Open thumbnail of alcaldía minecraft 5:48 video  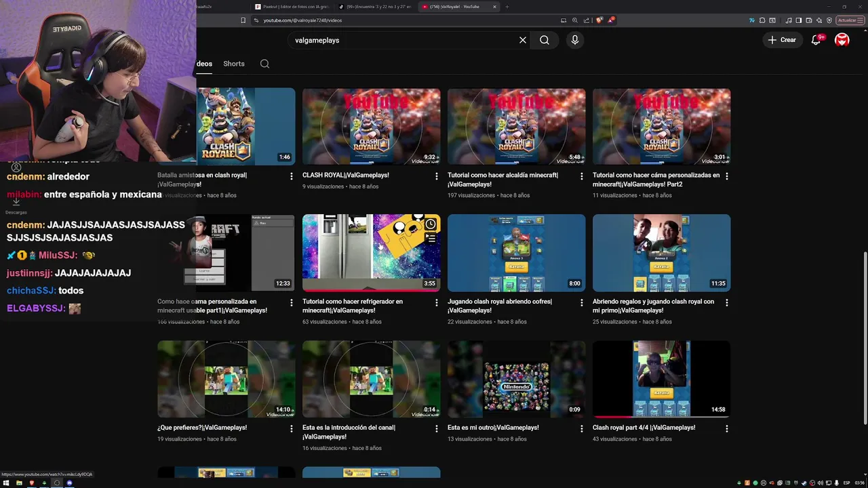[517, 127]
